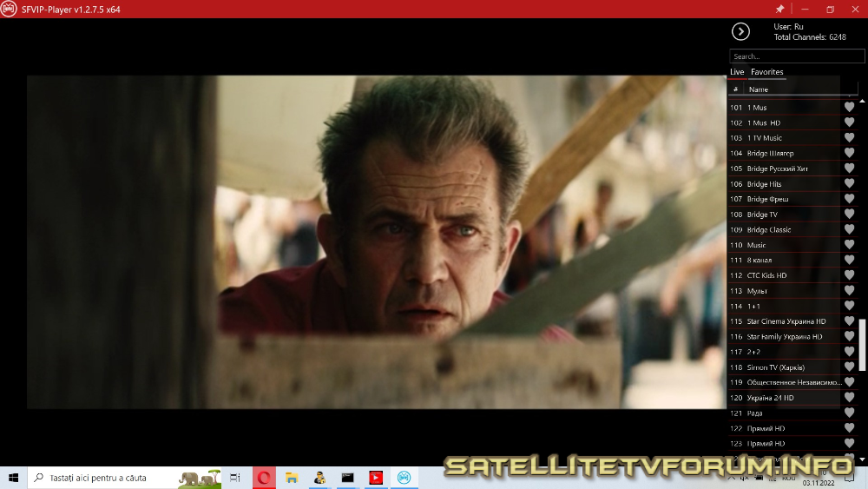Add 8 канал to favorites
The width and height of the screenshot is (868, 489).
coord(849,260)
